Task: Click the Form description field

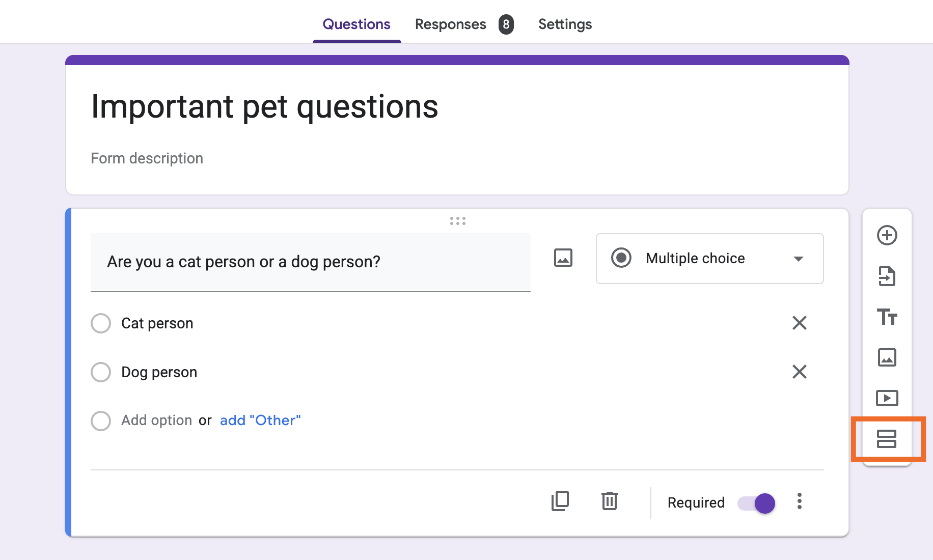Action: (x=147, y=158)
